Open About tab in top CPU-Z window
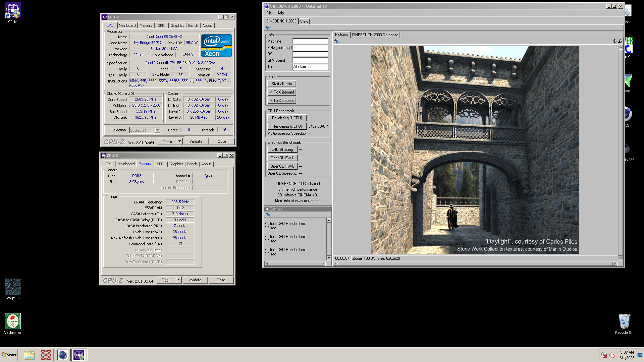 pyautogui.click(x=207, y=25)
